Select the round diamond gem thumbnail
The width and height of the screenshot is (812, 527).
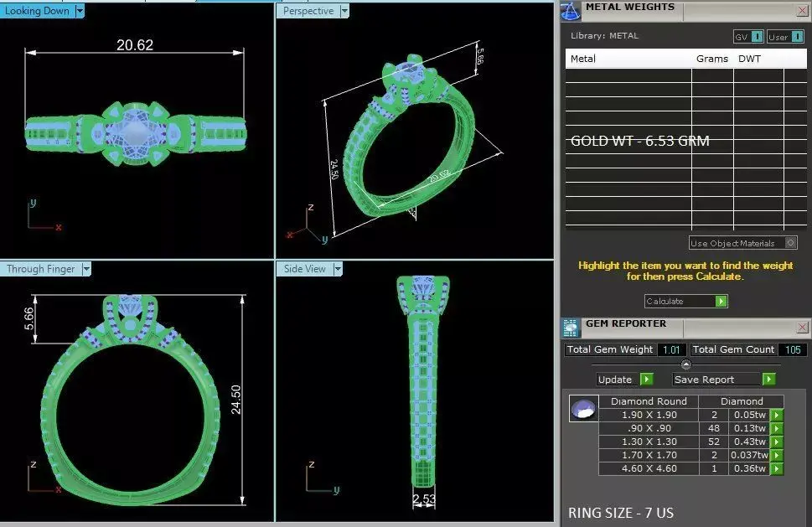click(x=583, y=409)
